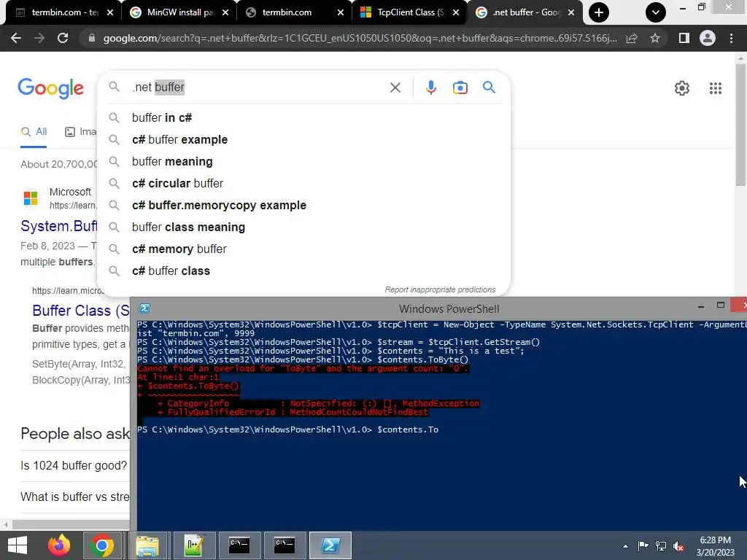Click the PowerShell prompt line '$contents.To'
The image size is (747, 560).
[408, 429]
